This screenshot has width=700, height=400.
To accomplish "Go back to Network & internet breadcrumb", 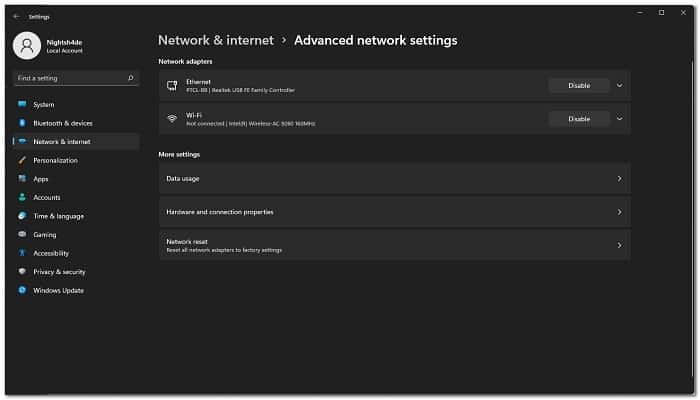I will coord(216,40).
